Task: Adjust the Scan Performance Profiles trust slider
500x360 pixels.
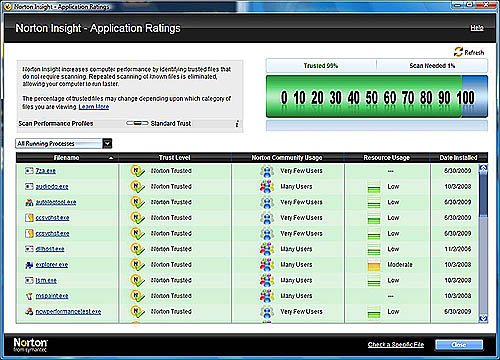Action: [137, 123]
